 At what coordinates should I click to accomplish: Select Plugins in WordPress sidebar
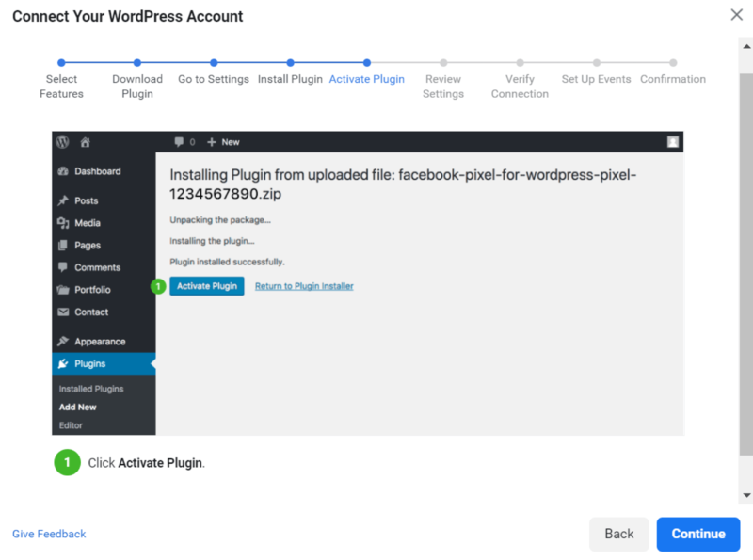tap(89, 364)
